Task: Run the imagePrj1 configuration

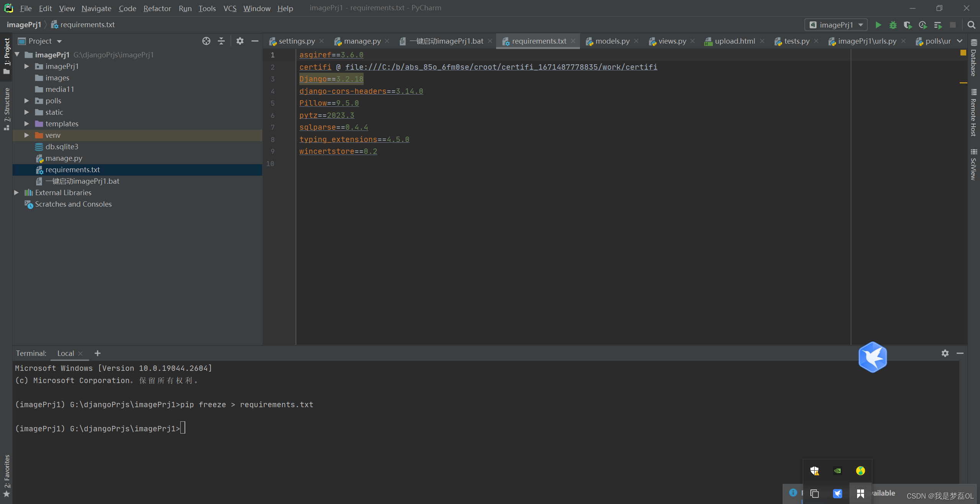Action: pos(878,25)
